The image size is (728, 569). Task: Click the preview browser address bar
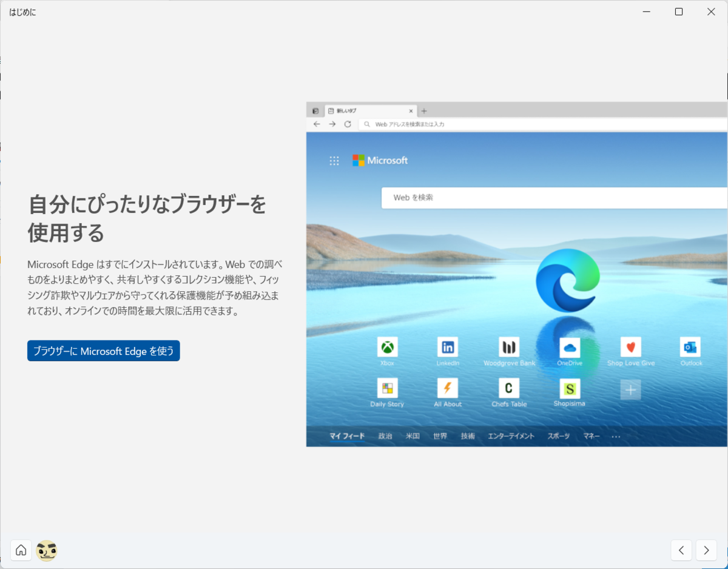tap(543, 124)
